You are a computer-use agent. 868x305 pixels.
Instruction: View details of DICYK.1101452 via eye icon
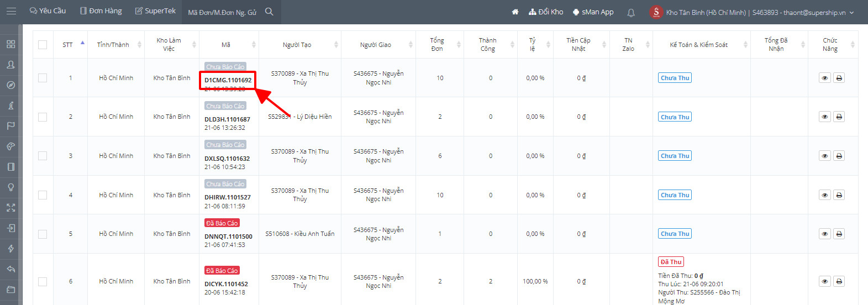(x=824, y=281)
